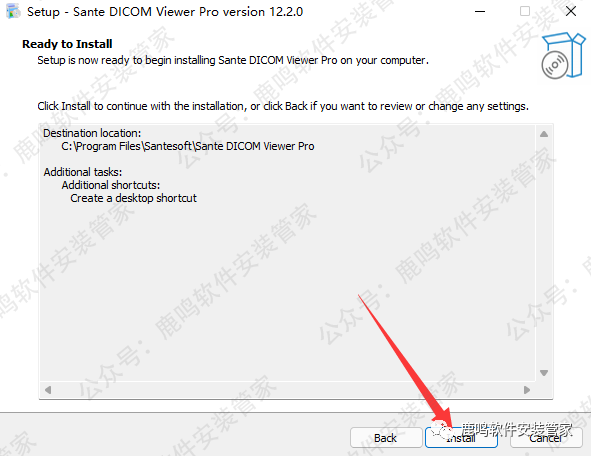Click the Setup window title text
591x456 pixels.
[x=165, y=12]
